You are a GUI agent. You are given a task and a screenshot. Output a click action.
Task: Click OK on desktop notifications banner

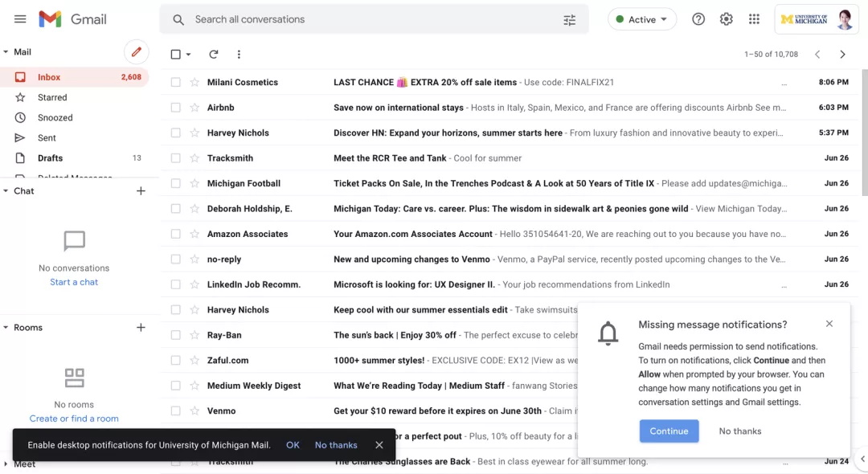293,445
